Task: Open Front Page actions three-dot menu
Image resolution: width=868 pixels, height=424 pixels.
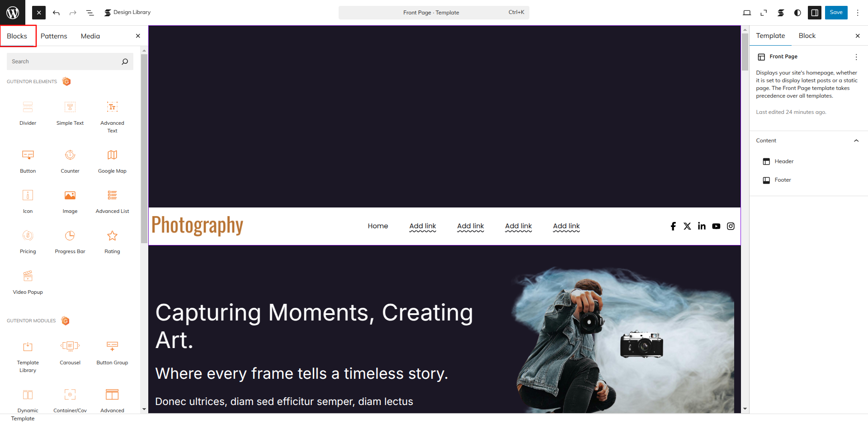Action: (x=856, y=57)
